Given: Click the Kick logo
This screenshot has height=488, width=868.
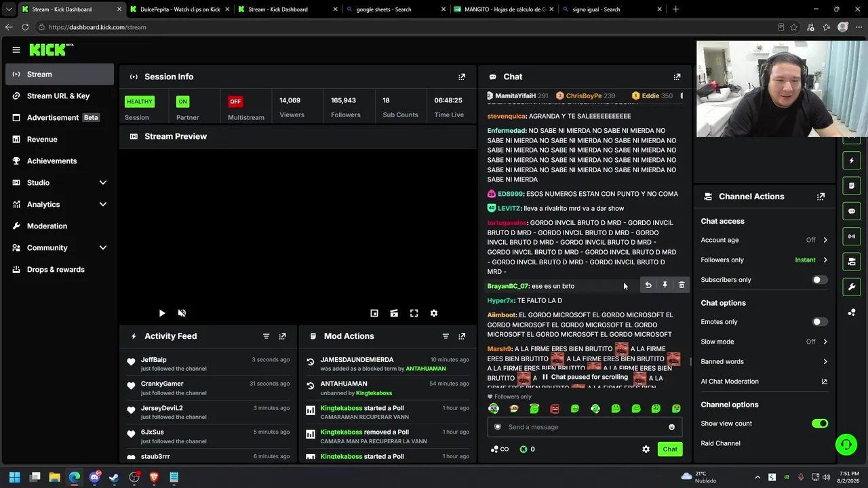Looking at the screenshot, I should pyautogui.click(x=51, y=49).
